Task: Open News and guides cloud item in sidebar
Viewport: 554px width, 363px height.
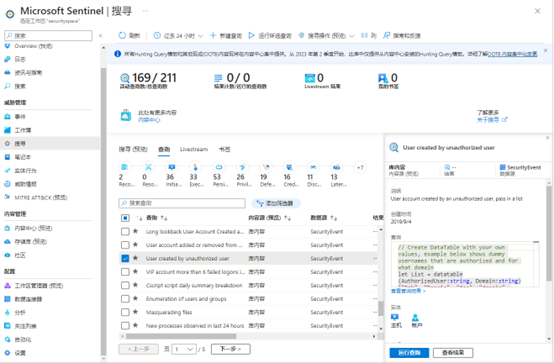Action: [x=23, y=72]
